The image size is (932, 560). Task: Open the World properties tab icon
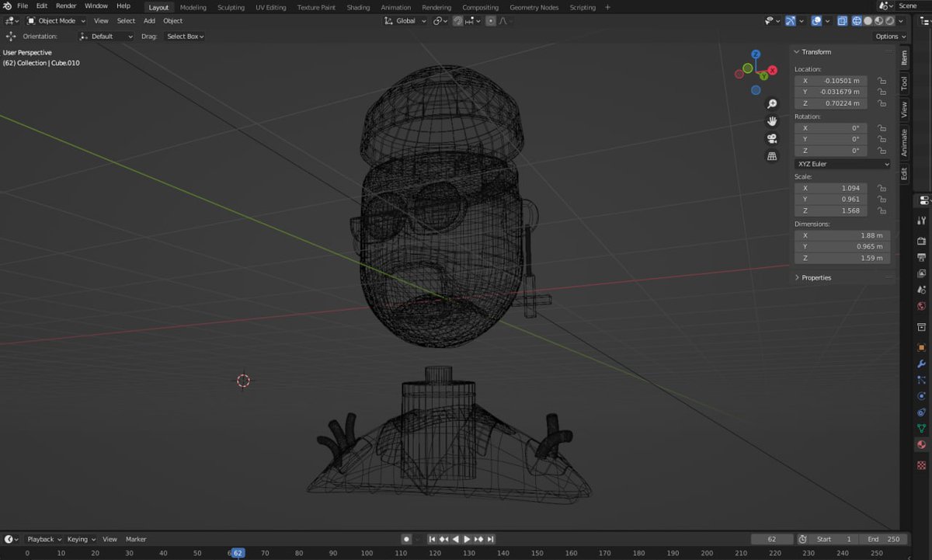tap(922, 306)
